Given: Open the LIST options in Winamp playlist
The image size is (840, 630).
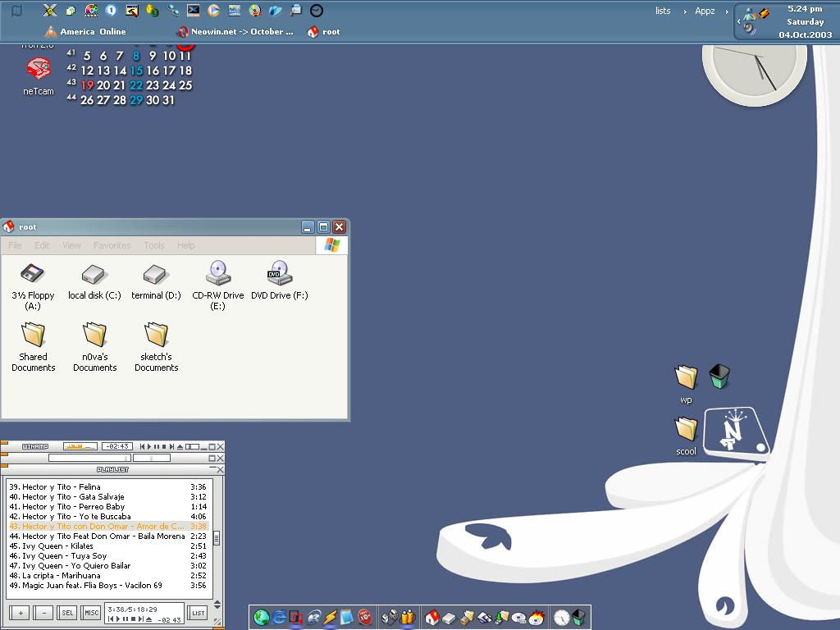Looking at the screenshot, I should tap(198, 613).
